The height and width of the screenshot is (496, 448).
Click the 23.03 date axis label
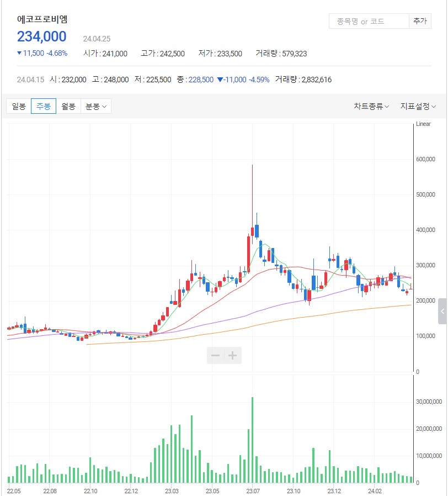click(172, 490)
